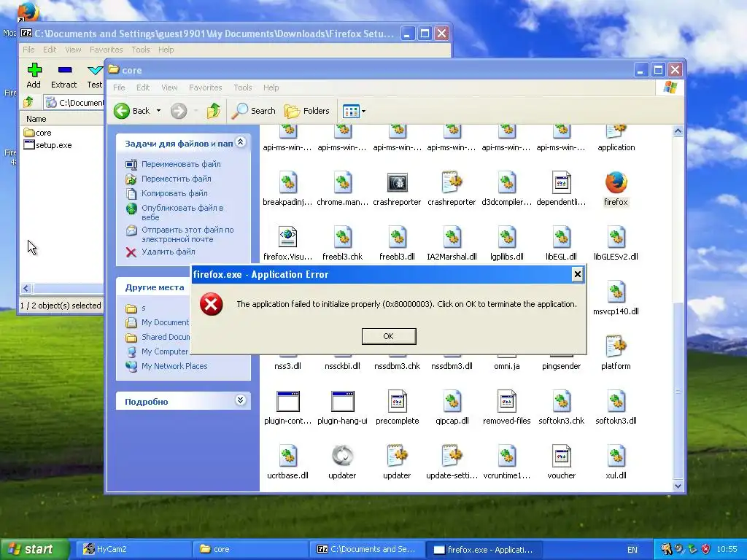Select lgpllibs.dll file

pos(506,244)
